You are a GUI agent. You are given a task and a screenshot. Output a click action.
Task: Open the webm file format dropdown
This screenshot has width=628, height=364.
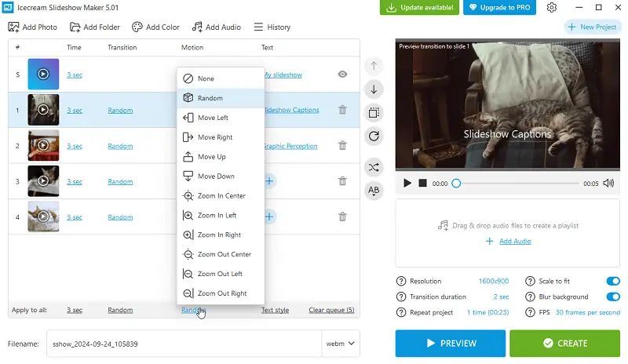click(341, 344)
